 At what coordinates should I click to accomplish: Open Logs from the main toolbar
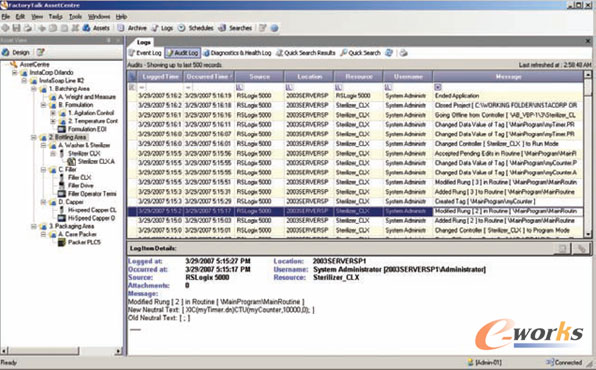(162, 28)
